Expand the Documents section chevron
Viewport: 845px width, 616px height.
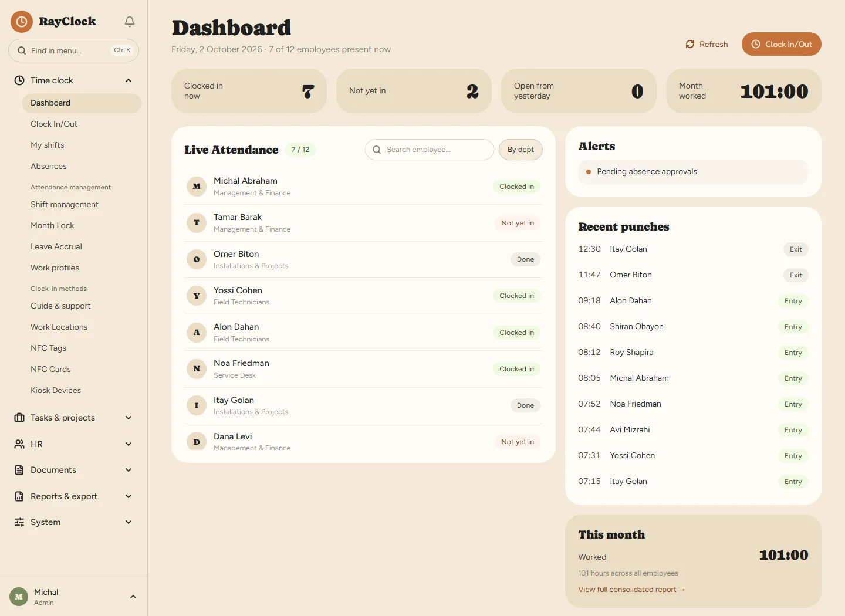pyautogui.click(x=129, y=470)
